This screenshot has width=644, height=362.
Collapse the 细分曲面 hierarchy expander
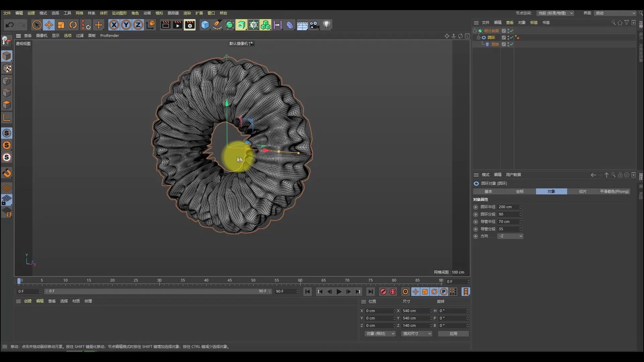[475, 31]
